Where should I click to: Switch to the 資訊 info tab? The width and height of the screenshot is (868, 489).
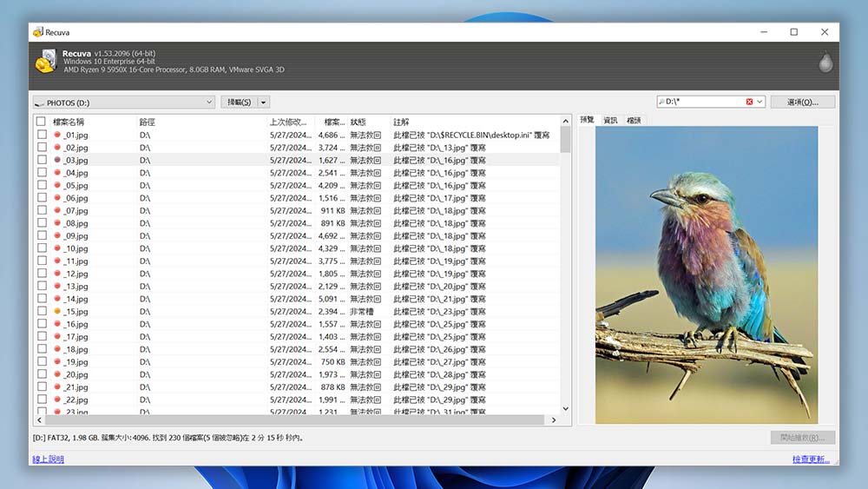(x=610, y=120)
